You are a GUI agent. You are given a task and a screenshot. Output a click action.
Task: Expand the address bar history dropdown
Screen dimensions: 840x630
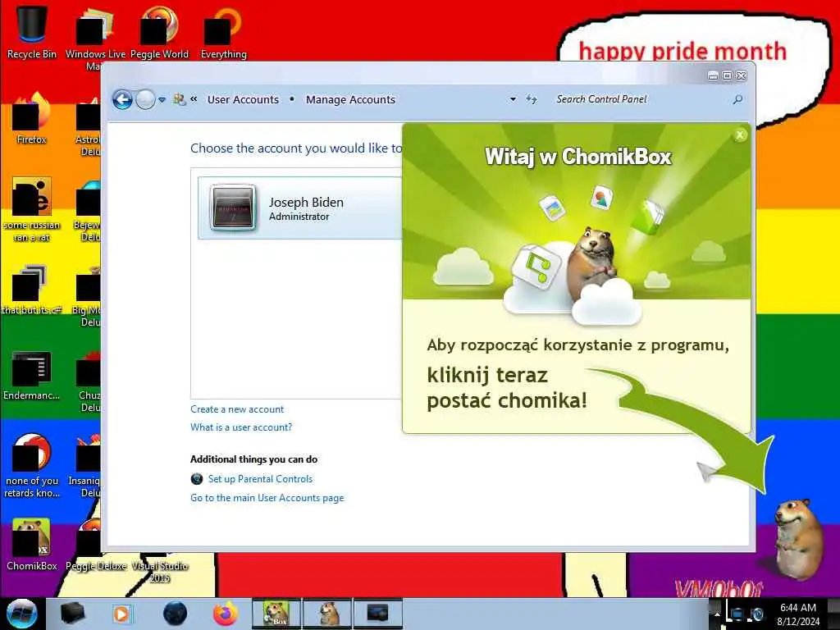coord(513,99)
